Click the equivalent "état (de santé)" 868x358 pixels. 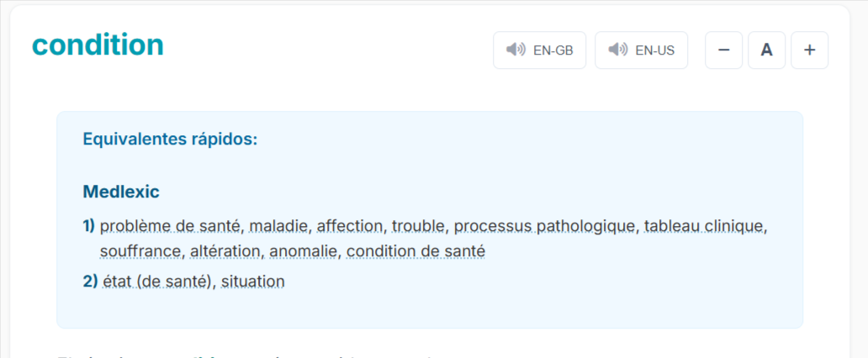(154, 282)
